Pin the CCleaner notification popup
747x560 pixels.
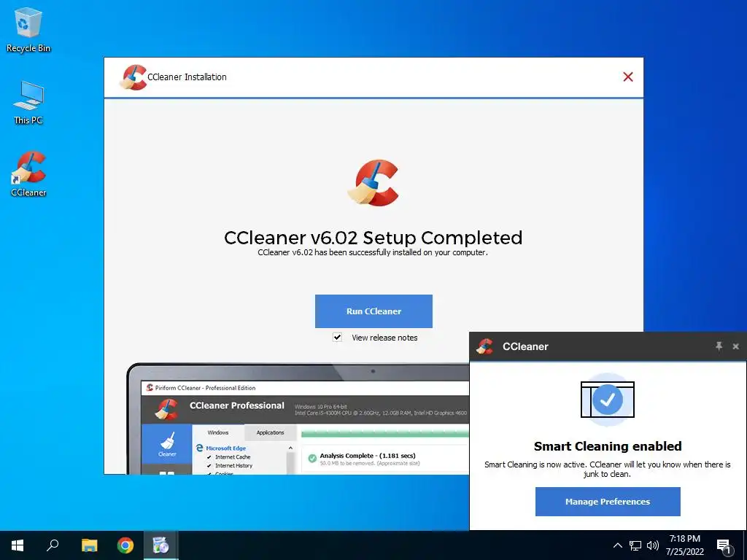[x=719, y=346]
